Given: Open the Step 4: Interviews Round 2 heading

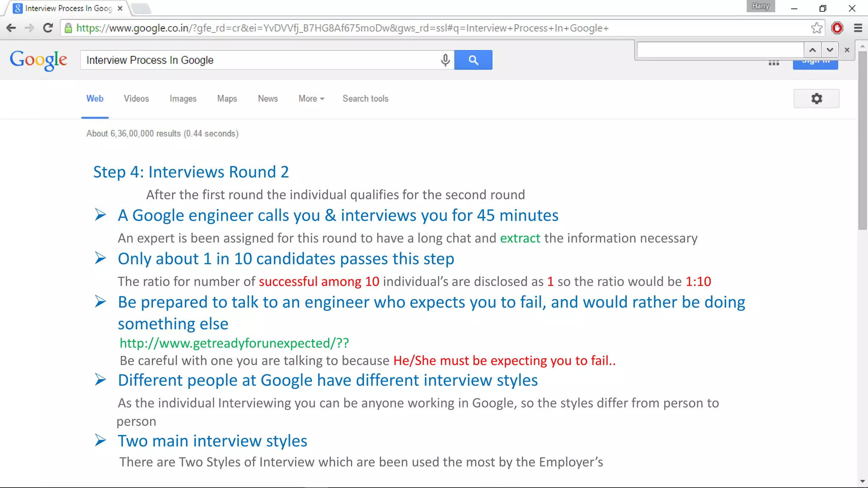Looking at the screenshot, I should 191,172.
